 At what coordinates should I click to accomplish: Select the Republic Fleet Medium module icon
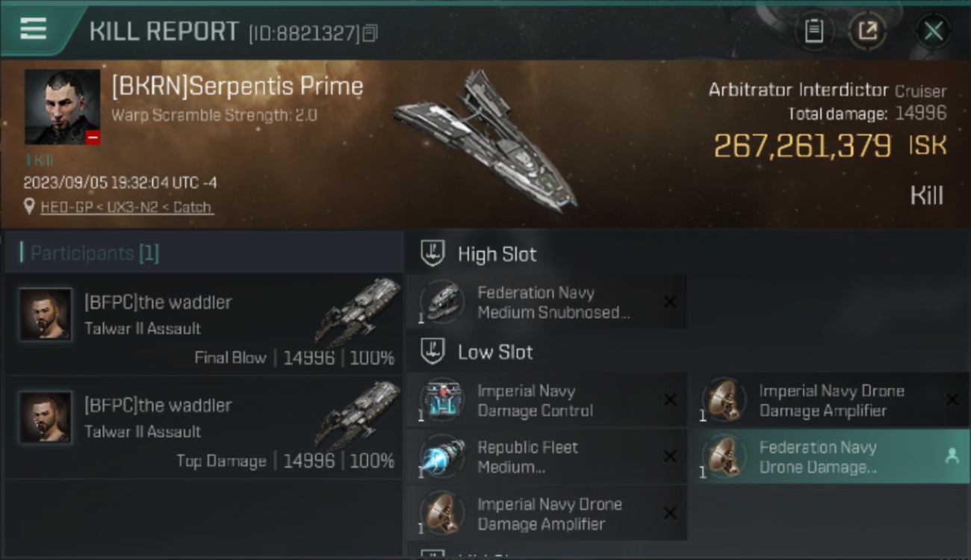pyautogui.click(x=441, y=457)
